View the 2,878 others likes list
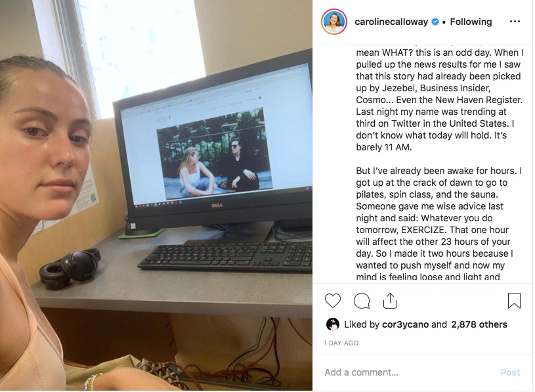This screenshot has height=392, width=535. (x=479, y=324)
